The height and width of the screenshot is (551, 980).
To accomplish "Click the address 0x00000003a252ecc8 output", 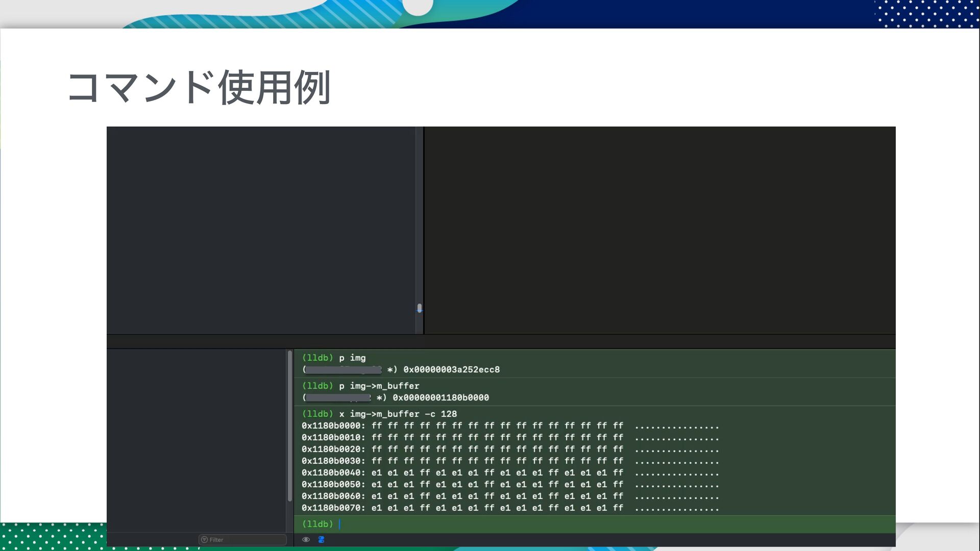I will (451, 370).
